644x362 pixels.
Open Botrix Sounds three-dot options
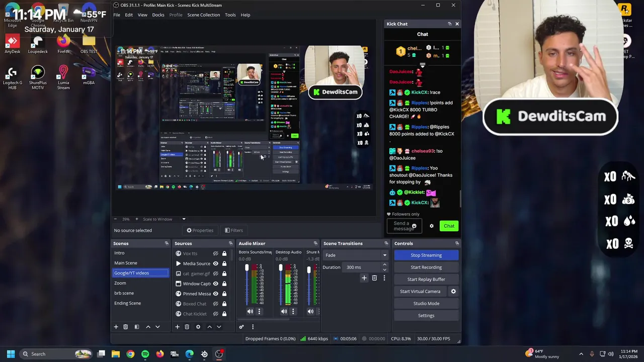point(259,311)
